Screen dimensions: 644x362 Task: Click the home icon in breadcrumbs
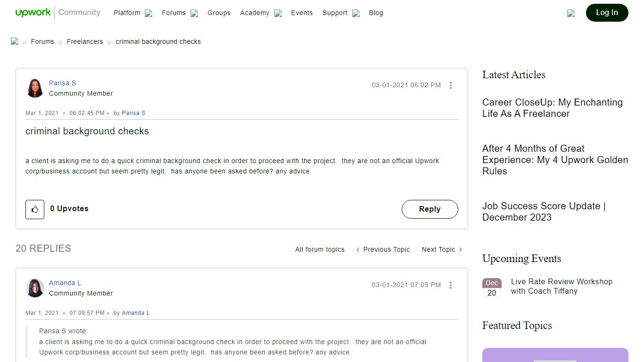[15, 41]
